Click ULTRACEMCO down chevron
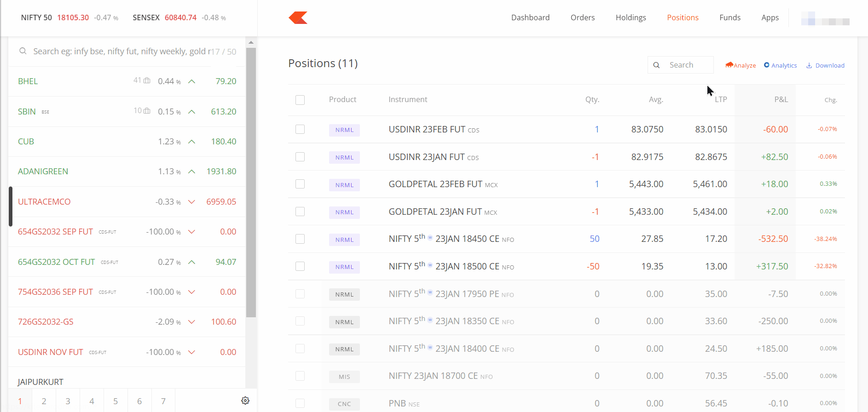 pyautogui.click(x=192, y=202)
